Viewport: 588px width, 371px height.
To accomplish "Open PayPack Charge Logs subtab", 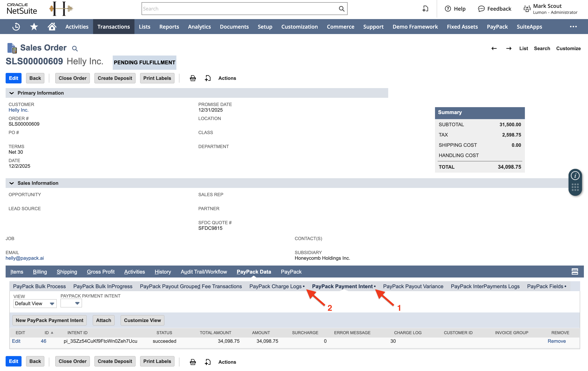I will [x=275, y=286].
